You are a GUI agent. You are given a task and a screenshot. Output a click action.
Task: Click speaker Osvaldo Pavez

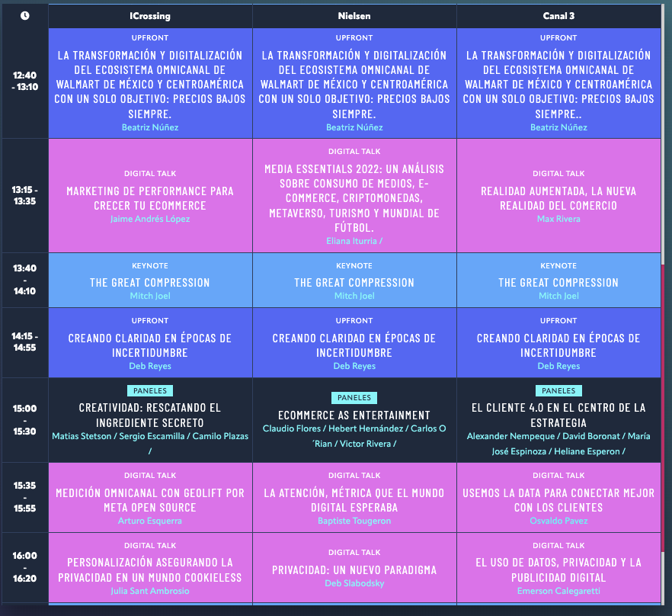coord(558,521)
